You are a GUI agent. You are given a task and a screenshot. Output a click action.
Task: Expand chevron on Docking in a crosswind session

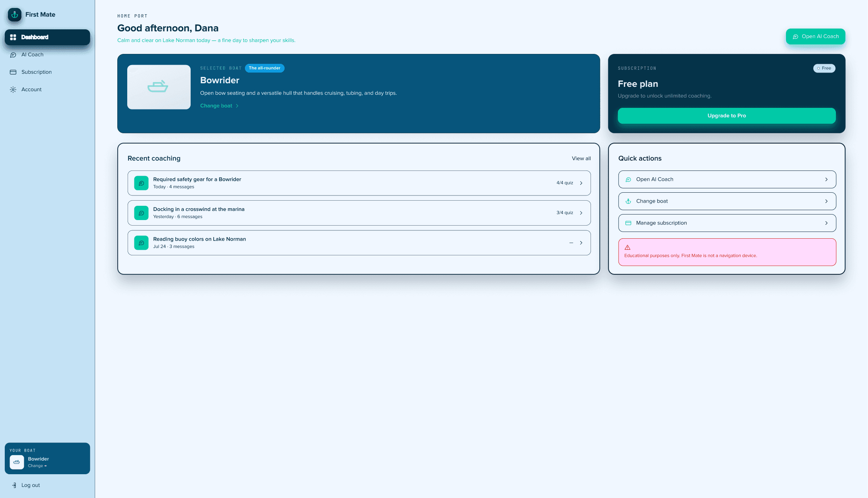tap(581, 213)
